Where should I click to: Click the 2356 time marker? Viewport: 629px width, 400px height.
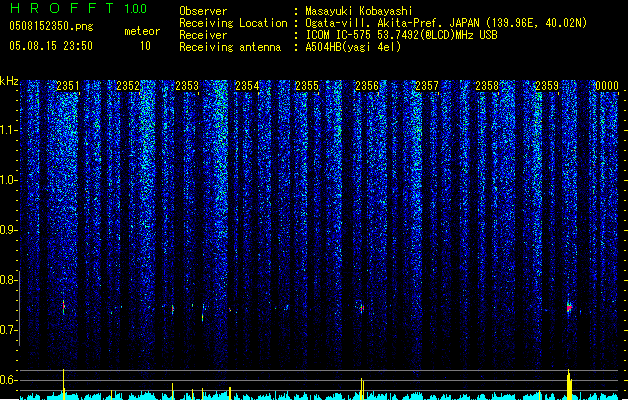pos(367,86)
